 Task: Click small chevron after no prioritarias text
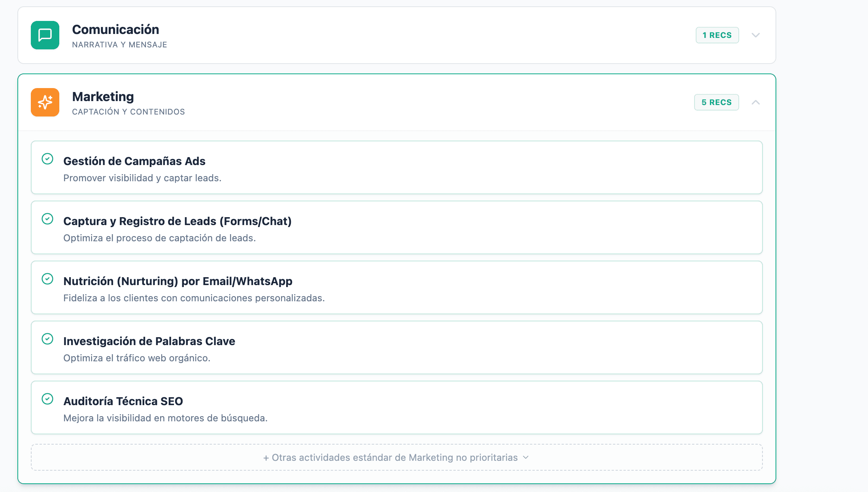coord(526,457)
